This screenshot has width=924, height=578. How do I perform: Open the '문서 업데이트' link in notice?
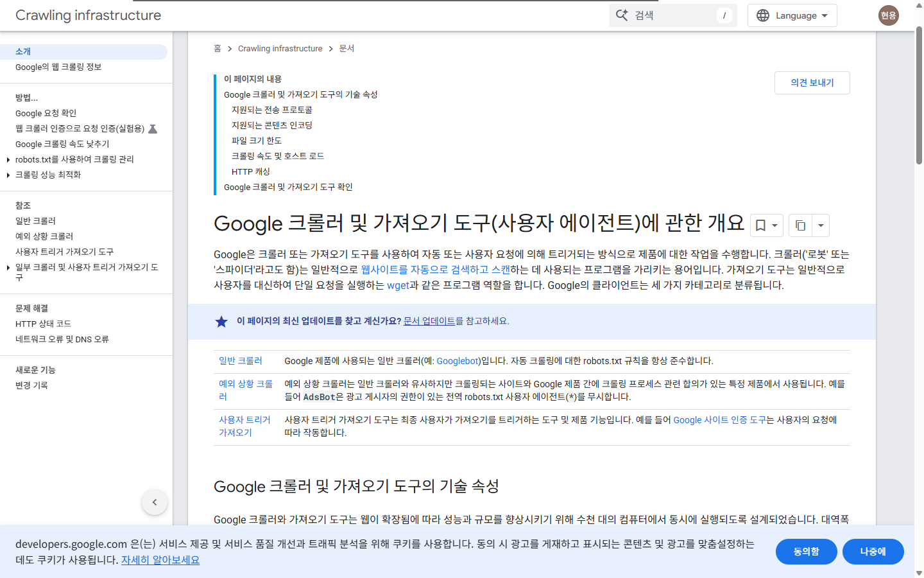[x=429, y=321]
